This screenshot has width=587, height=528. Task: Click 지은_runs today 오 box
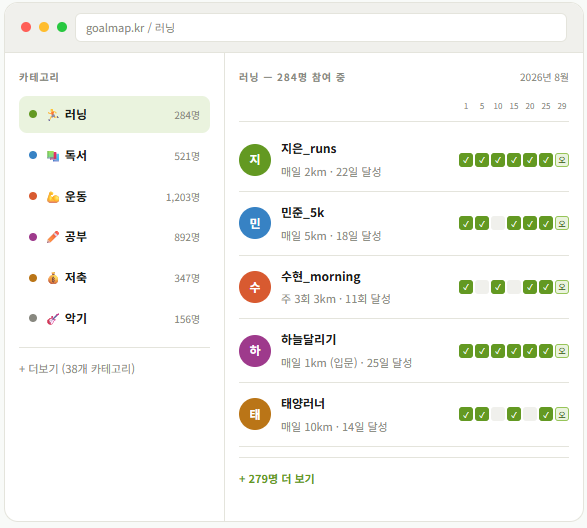[562, 160]
